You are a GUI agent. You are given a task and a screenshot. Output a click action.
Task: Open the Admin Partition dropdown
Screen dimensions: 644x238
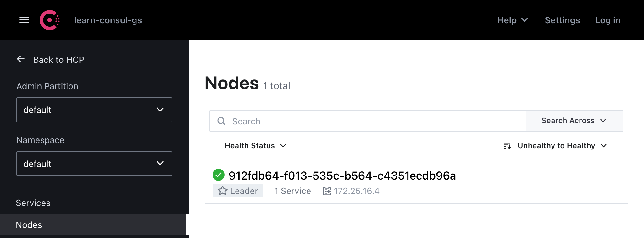click(x=94, y=110)
